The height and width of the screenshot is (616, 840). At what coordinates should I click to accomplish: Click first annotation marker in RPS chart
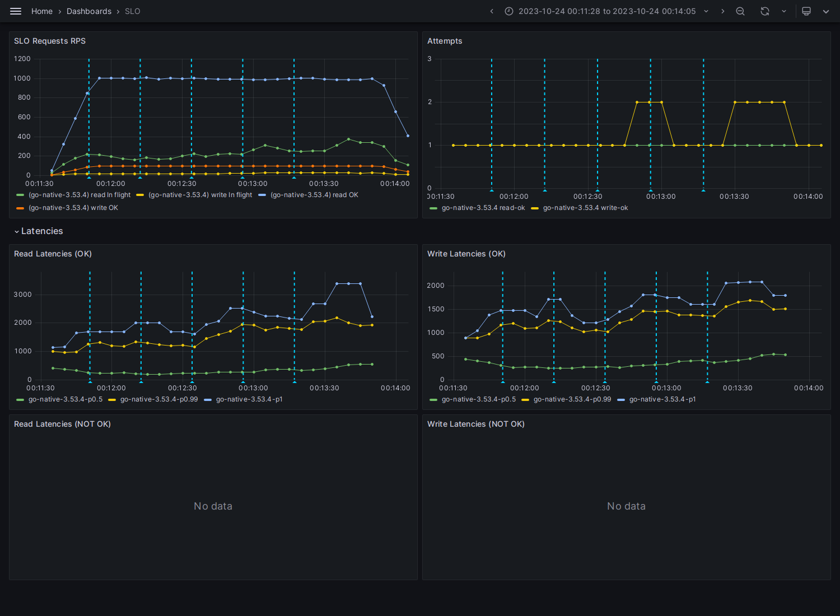88,178
